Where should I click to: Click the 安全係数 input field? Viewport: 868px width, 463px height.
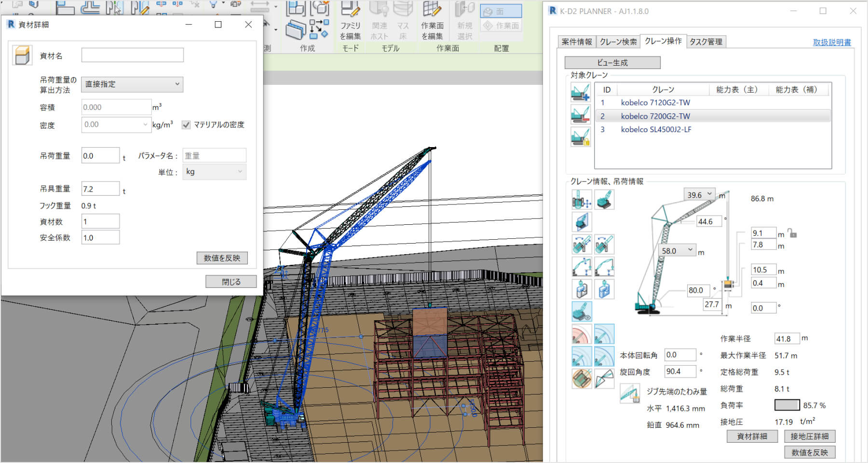click(x=100, y=237)
